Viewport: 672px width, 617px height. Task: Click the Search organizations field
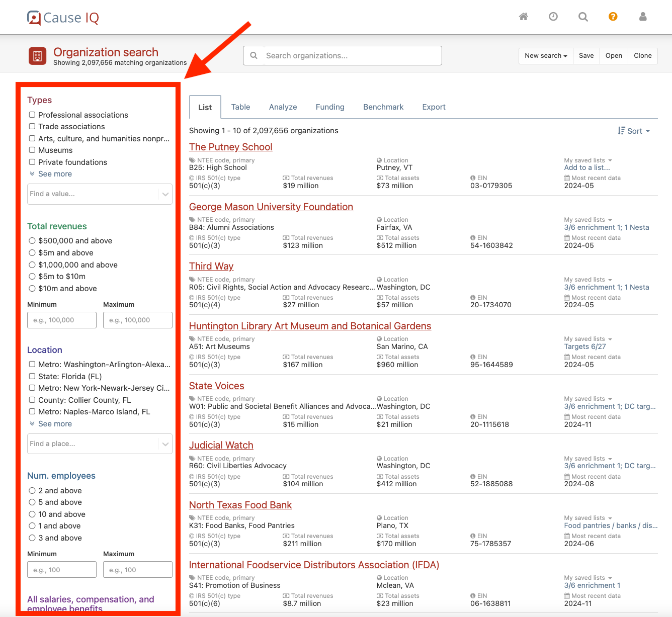point(343,56)
